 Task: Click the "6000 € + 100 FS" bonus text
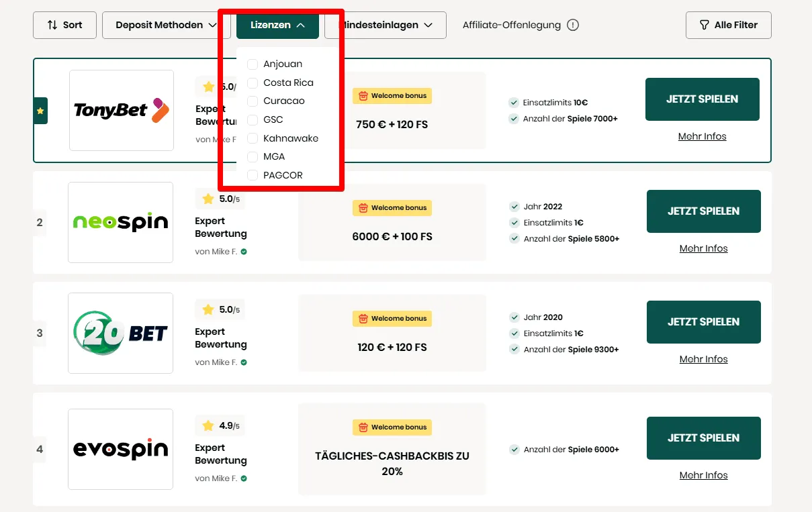392,237
